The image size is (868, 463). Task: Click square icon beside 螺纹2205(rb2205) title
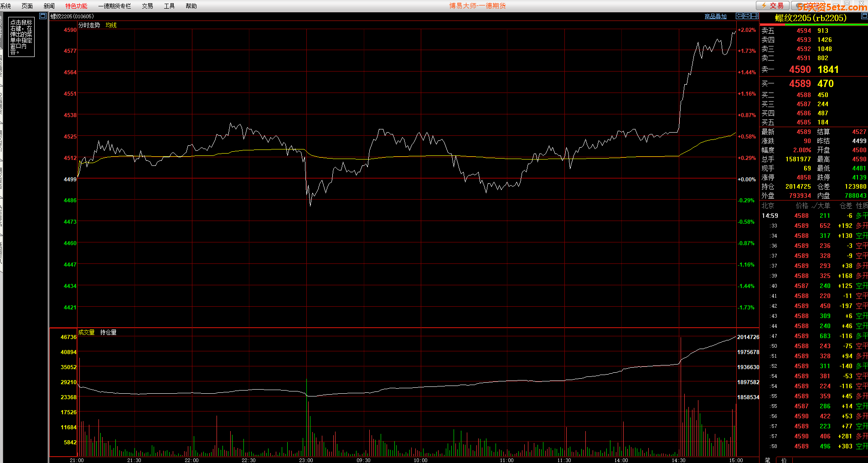[864, 16]
